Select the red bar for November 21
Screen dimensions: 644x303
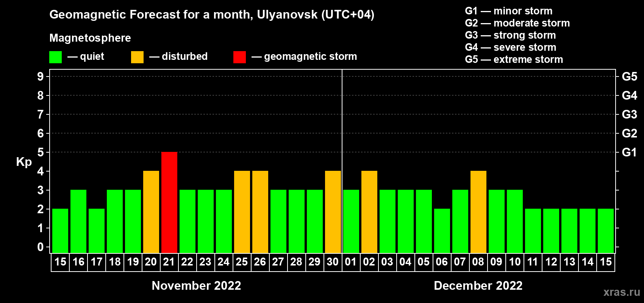[169, 202]
